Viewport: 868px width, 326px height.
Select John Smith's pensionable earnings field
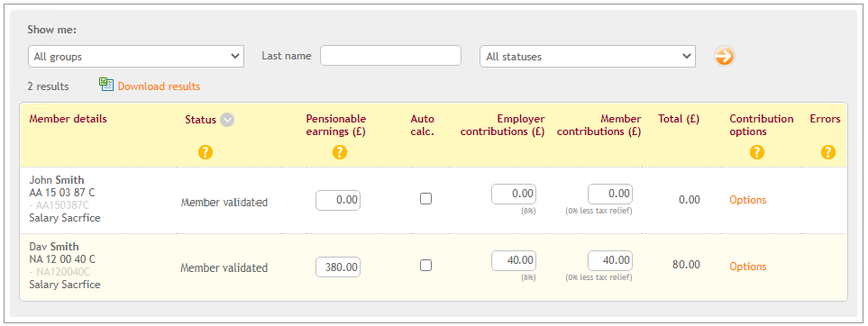[x=338, y=200]
